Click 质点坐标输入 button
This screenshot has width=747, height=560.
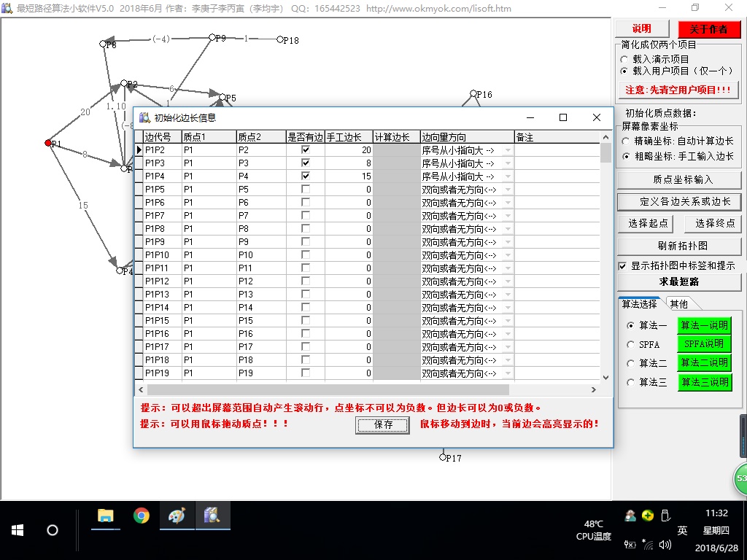(679, 179)
